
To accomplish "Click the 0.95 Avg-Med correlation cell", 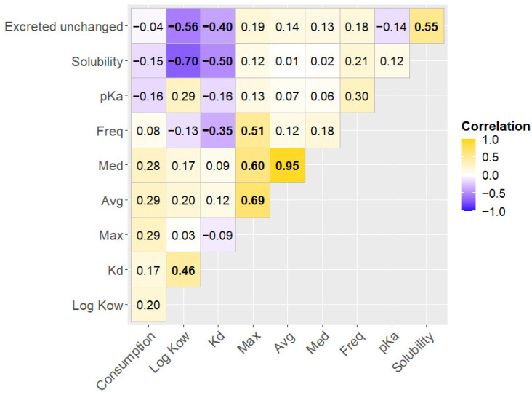I will (x=287, y=165).
